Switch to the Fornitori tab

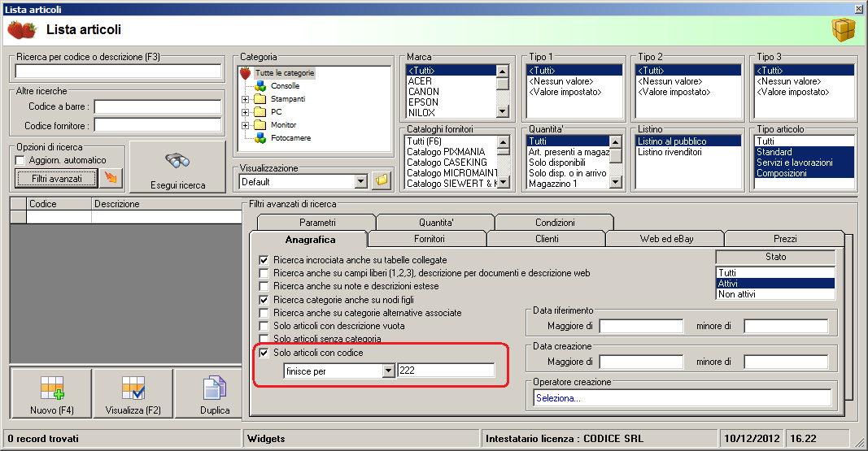427,239
